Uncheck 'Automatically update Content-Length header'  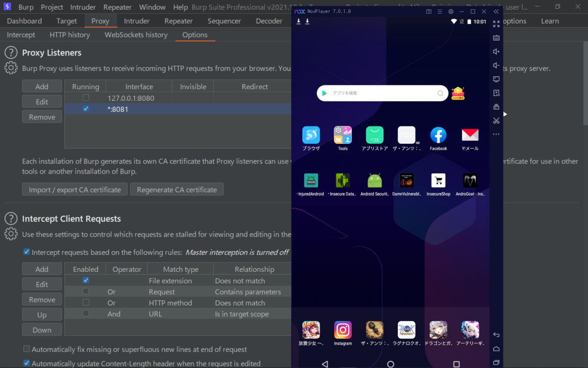point(26,363)
